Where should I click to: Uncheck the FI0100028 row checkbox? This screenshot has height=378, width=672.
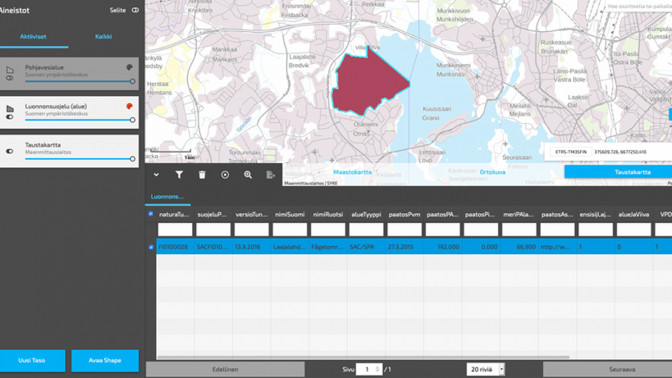151,247
